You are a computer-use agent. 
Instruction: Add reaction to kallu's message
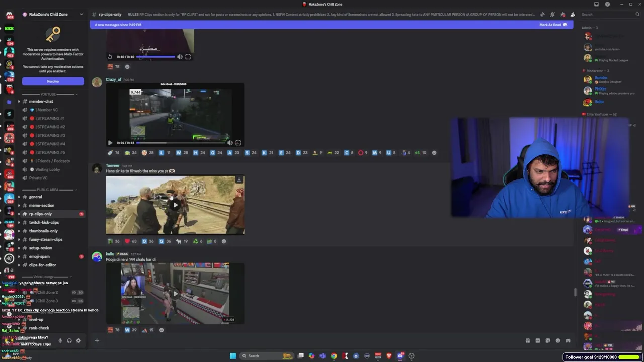coord(162,330)
